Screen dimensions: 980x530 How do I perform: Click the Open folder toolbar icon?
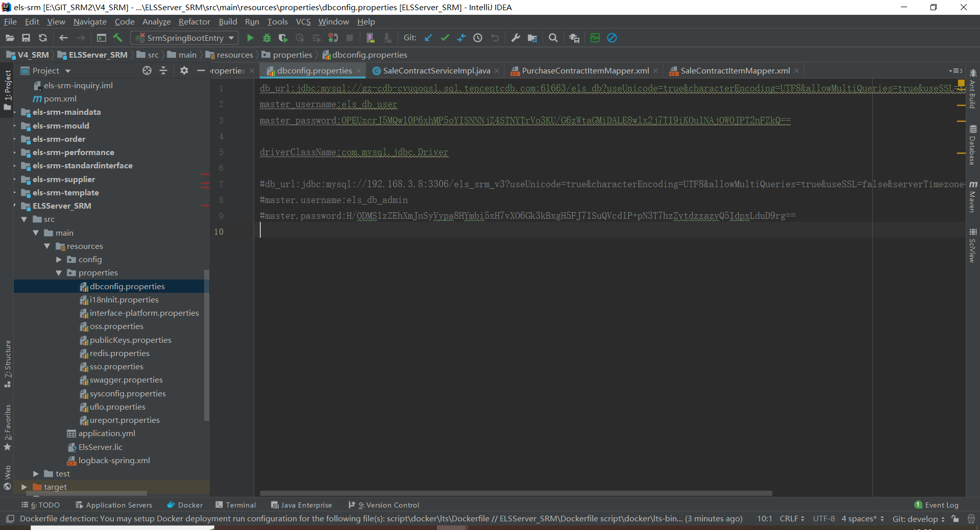[10, 38]
